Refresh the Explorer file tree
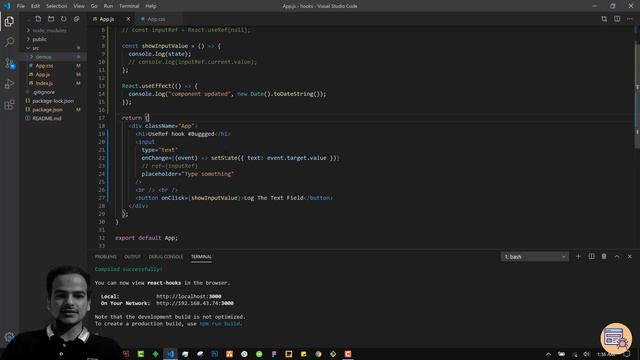640x360 pixels. tap(63, 19)
